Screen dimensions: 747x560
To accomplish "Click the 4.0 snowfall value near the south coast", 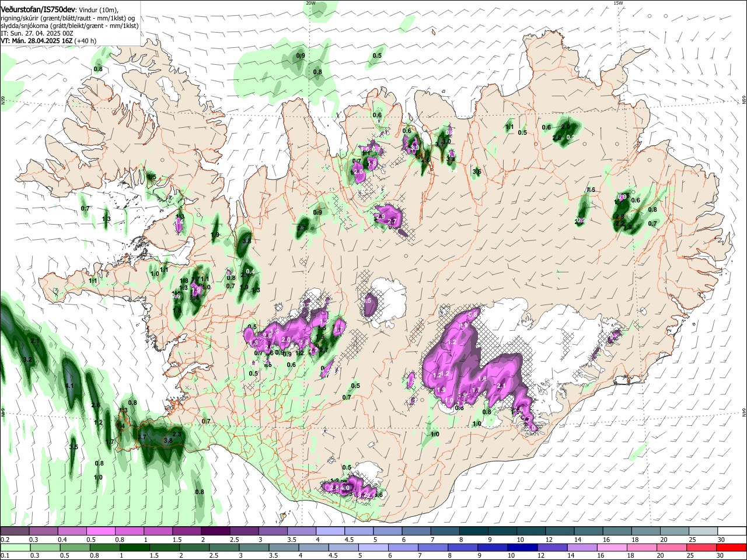I will coord(345,488).
